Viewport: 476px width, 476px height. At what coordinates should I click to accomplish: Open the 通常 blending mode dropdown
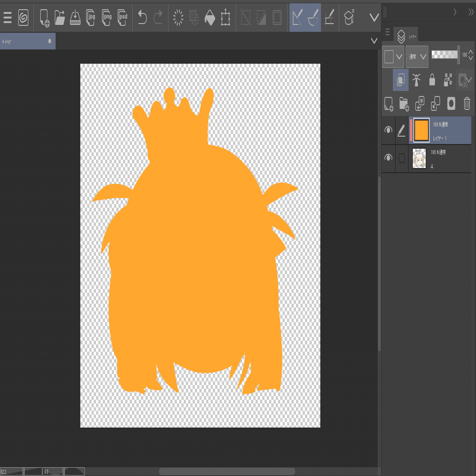[417, 56]
